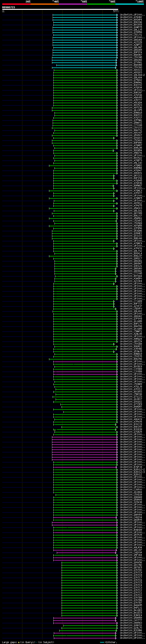Click hit label UniRef100_Q7KTB7
146x644 pixels.
pos(131,602)
